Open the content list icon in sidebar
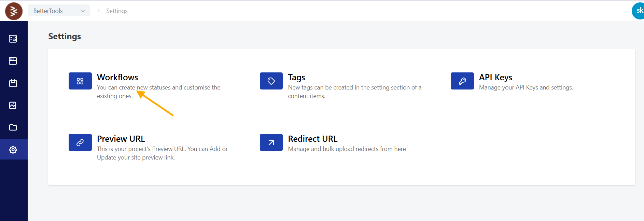 coord(13,39)
